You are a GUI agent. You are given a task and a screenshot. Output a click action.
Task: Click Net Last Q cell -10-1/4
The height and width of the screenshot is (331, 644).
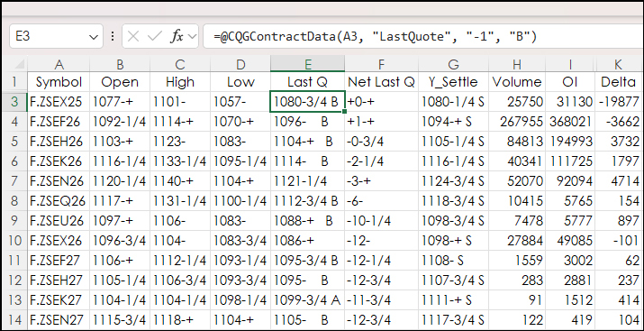click(x=381, y=221)
